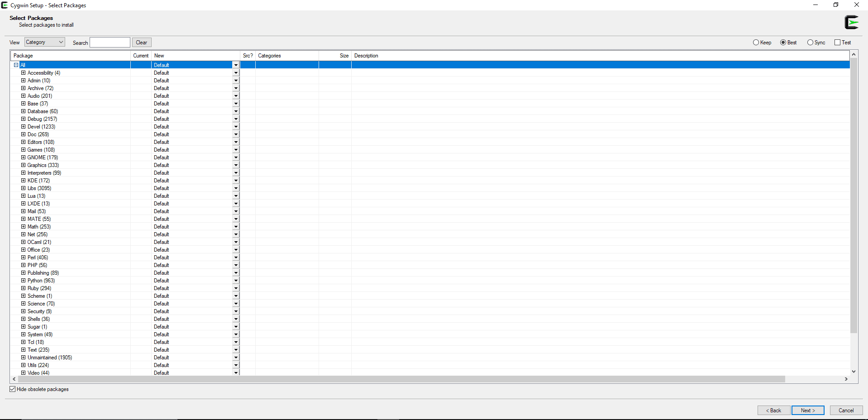Select the Science (70) row text
This screenshot has height=420, width=868.
tap(41, 304)
